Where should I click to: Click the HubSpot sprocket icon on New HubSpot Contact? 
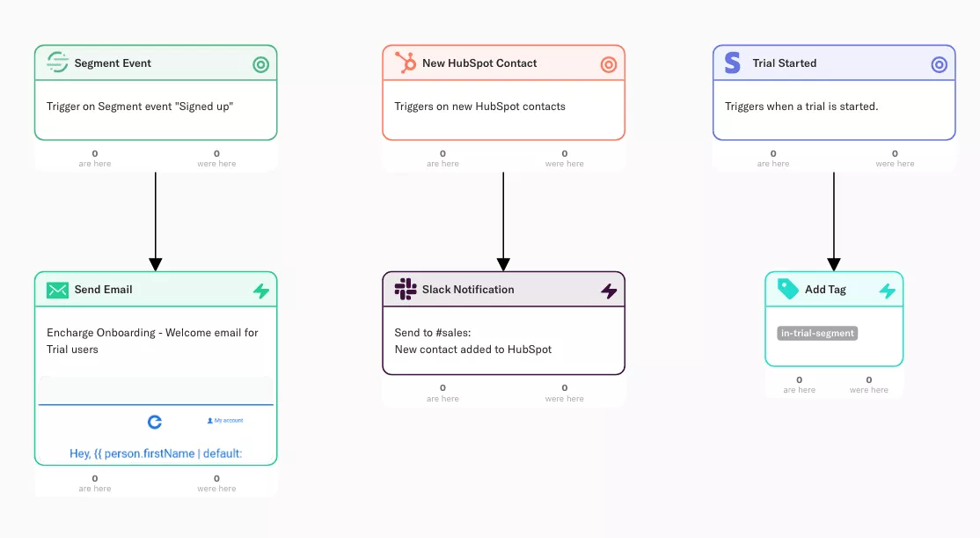click(x=404, y=63)
